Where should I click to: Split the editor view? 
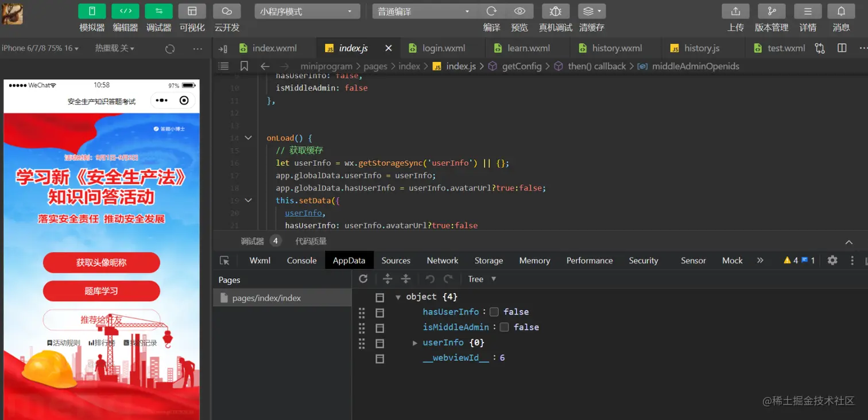[x=842, y=48]
